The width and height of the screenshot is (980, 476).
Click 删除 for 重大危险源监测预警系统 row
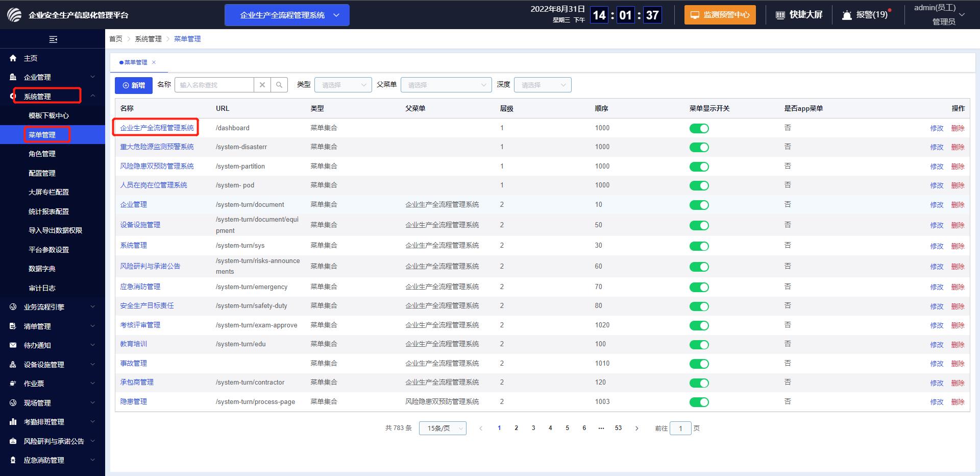958,147
